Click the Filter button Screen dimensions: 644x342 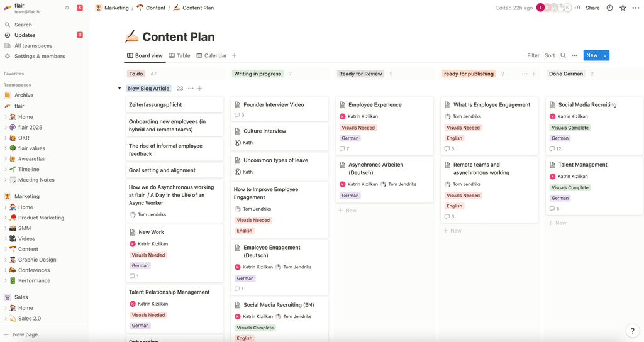[x=533, y=55]
